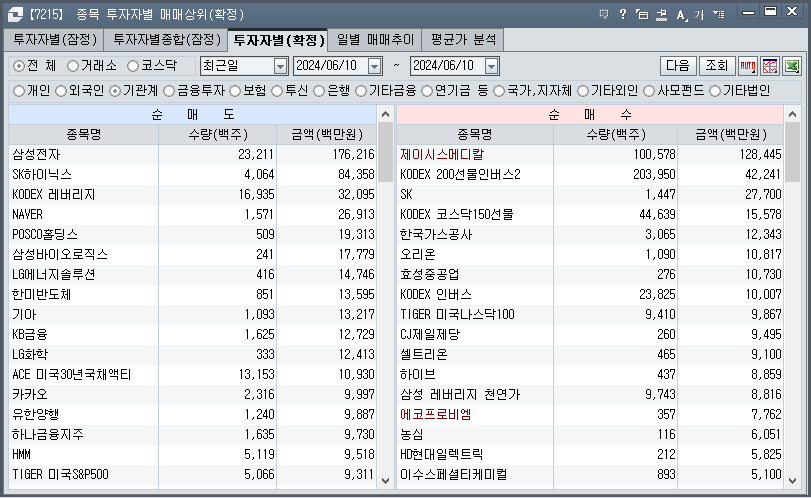Select the 사모펀드 investor radio button
Screen dimensions: 811x498
tap(649, 91)
